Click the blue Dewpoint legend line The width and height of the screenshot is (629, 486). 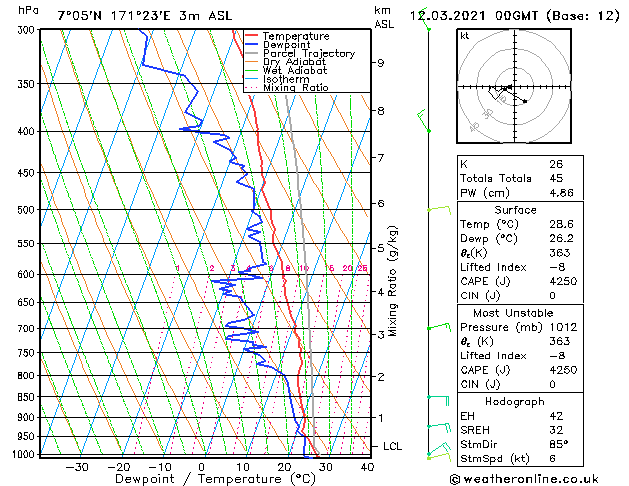click(251, 44)
